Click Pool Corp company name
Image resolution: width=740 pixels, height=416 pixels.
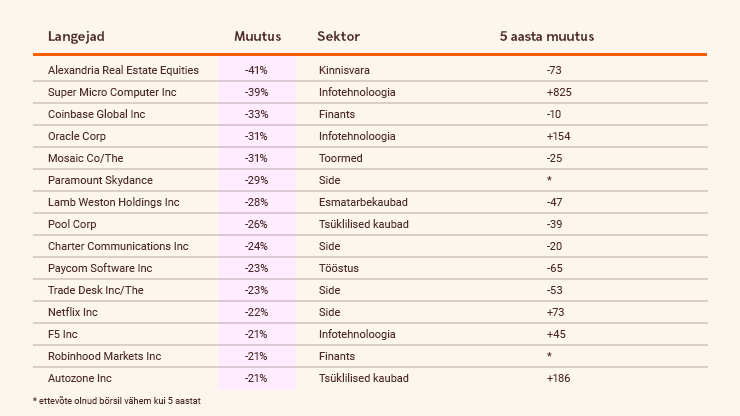click(x=72, y=224)
